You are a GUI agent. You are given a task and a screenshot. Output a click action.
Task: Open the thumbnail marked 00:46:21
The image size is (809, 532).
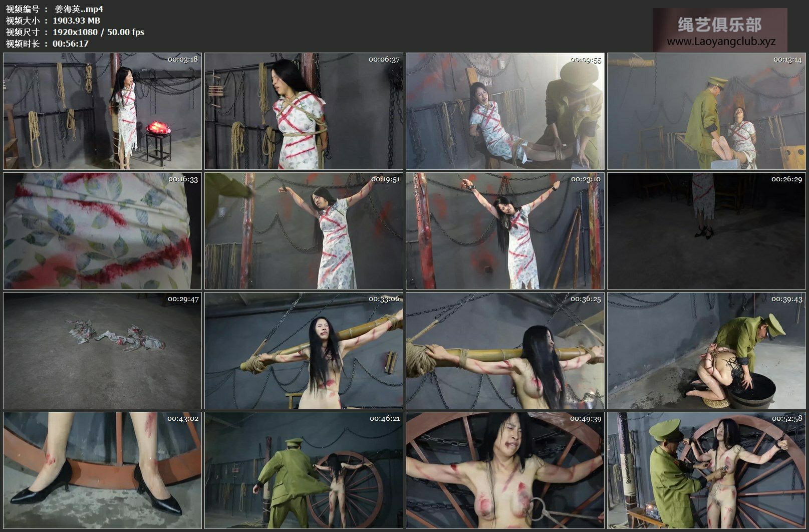pos(304,470)
